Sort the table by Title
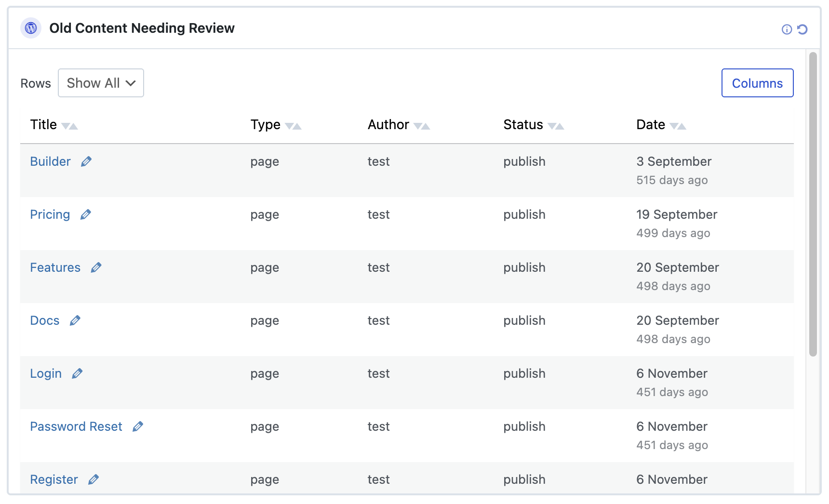 (x=70, y=126)
